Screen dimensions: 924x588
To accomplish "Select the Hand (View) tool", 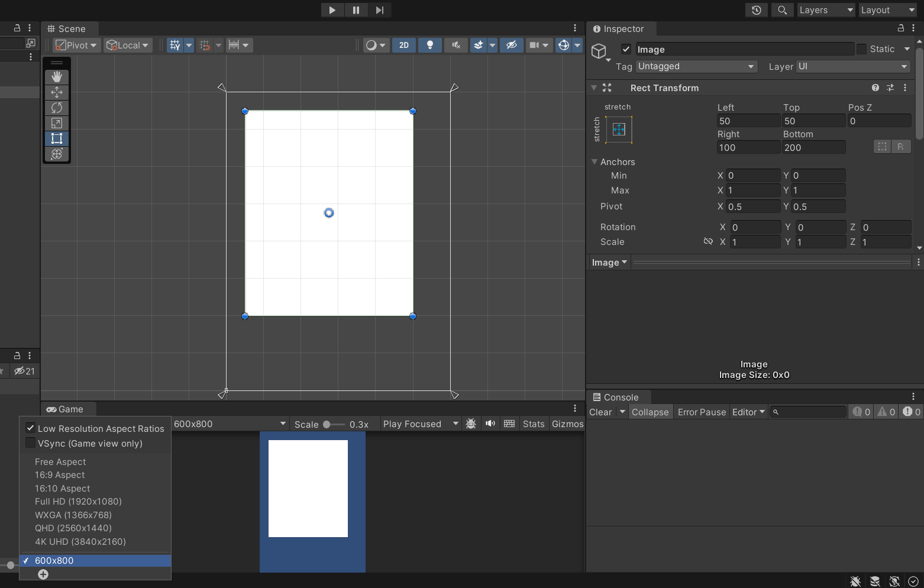I will click(x=57, y=77).
